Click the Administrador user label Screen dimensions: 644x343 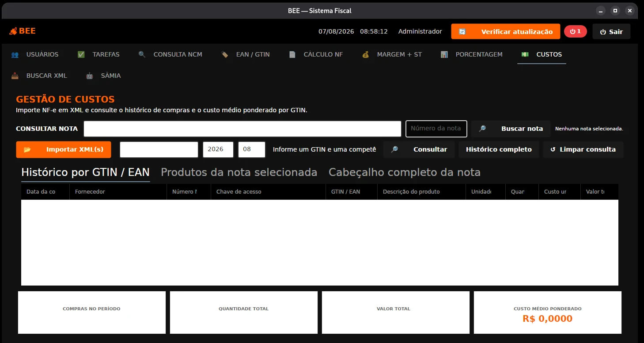tap(420, 32)
